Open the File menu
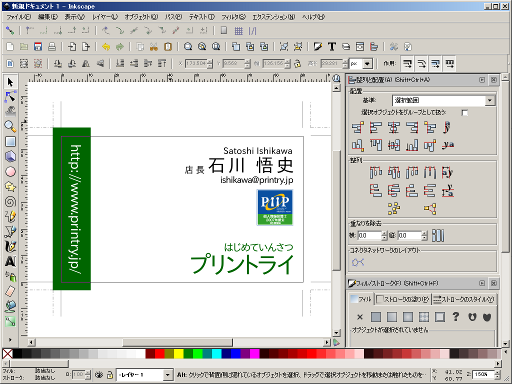512x384 pixels. pos(19,17)
